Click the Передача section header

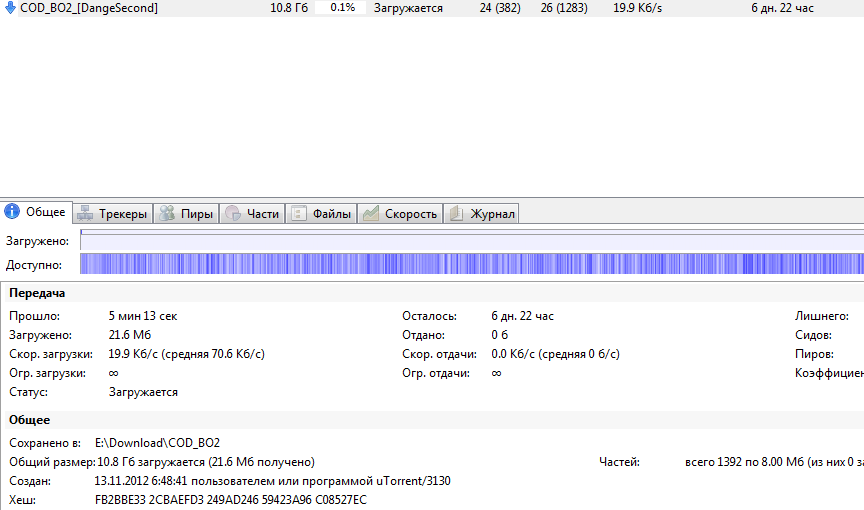click(37, 293)
